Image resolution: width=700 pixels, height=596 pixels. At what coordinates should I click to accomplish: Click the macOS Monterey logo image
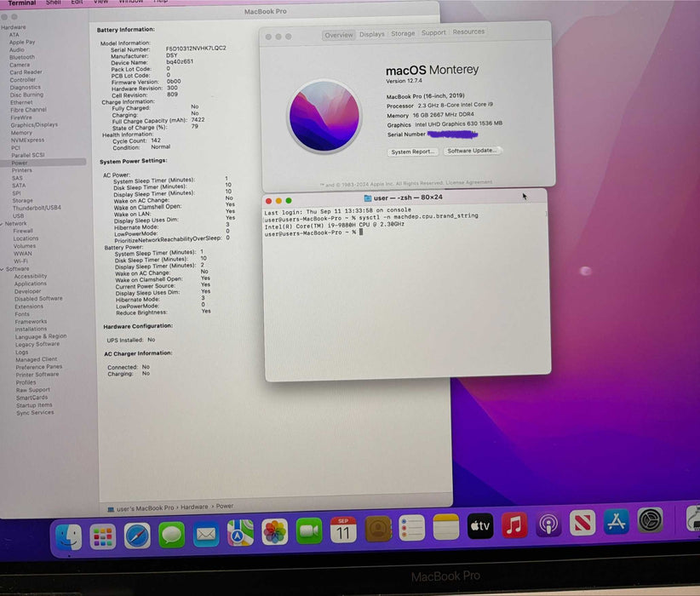pyautogui.click(x=324, y=116)
